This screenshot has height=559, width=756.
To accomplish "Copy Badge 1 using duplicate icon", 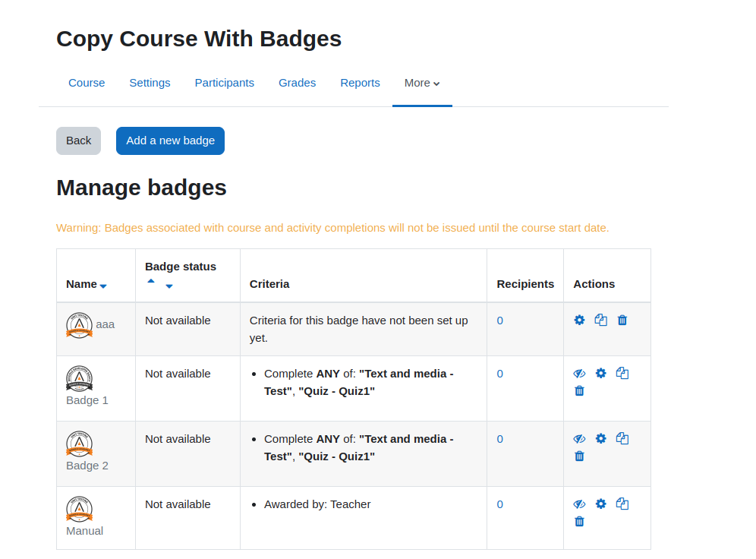I will pos(622,374).
